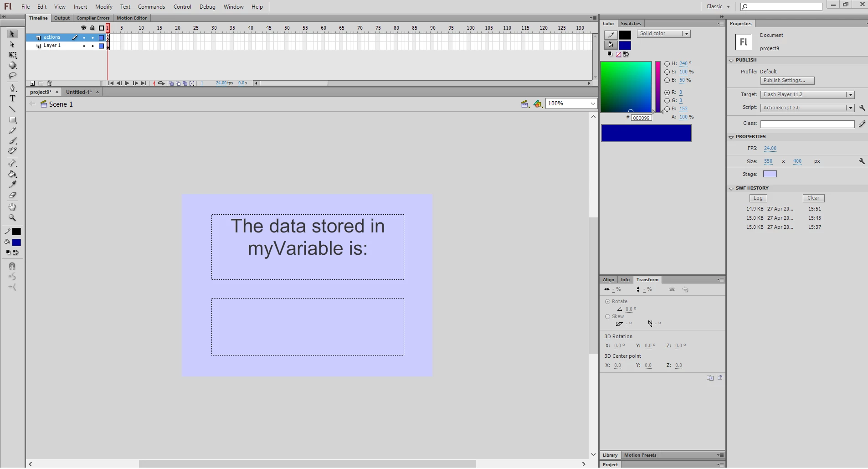The image size is (868, 469).
Task: Select the Rotate radio button
Action: pyautogui.click(x=607, y=302)
